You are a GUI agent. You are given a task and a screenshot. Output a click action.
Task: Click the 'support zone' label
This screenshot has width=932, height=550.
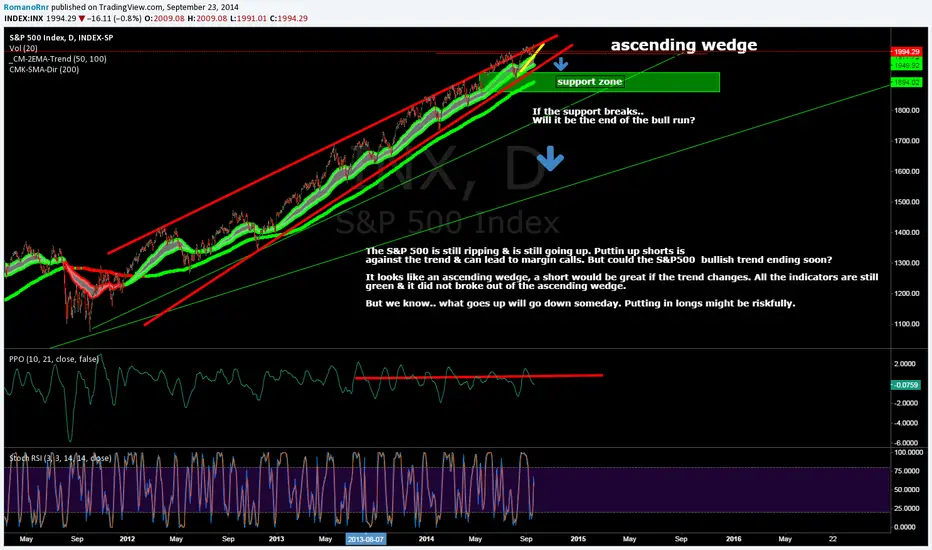point(590,81)
